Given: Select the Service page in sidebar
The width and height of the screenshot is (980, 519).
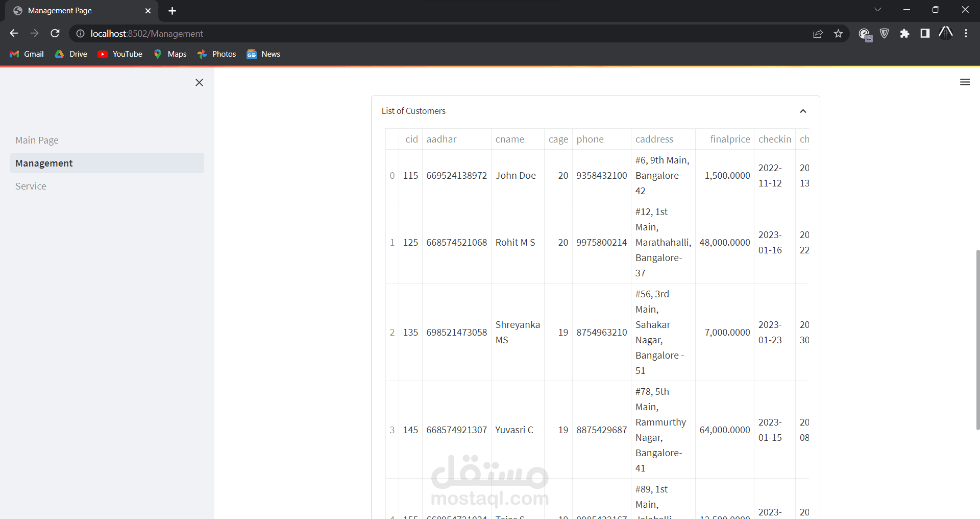Looking at the screenshot, I should (x=31, y=186).
